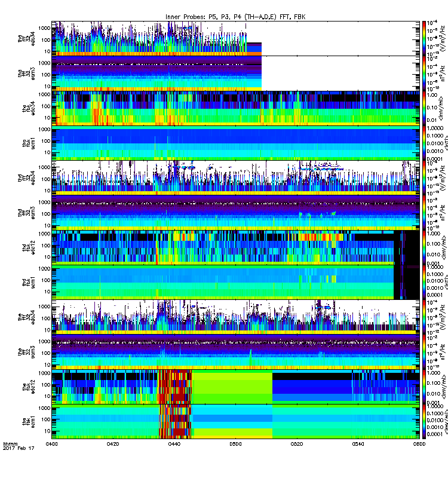Screen dimensions: 448x478
Task: Click the "thd fff 32 scm3" panel label
Action: point(26,213)
